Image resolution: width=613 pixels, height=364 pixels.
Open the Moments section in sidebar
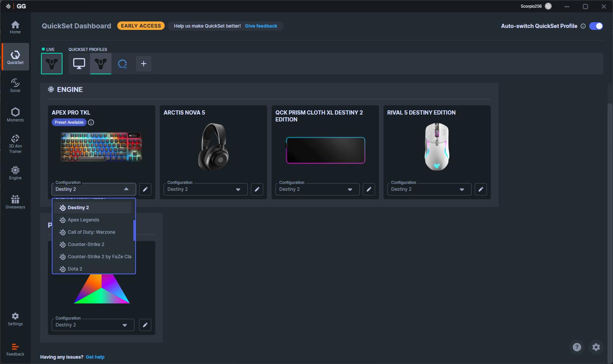15,115
